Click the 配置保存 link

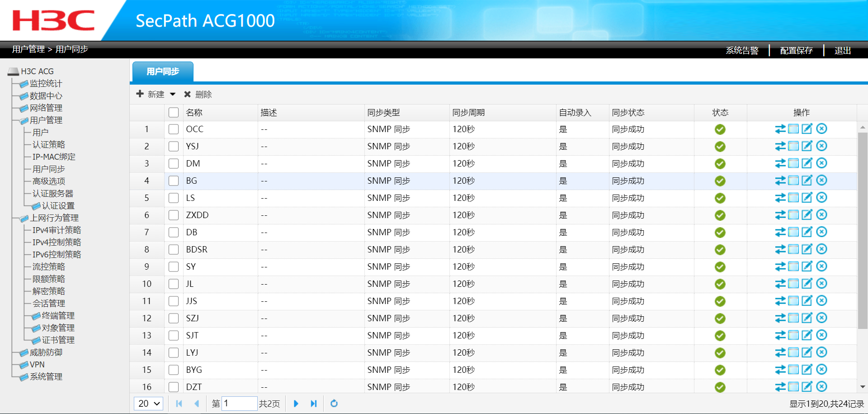click(796, 50)
